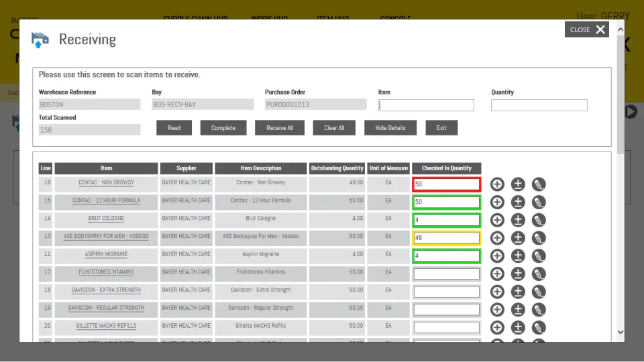Click the paperclip icon for Gaviscon - Extra Strength row
The image size is (644, 362).
tap(539, 292)
